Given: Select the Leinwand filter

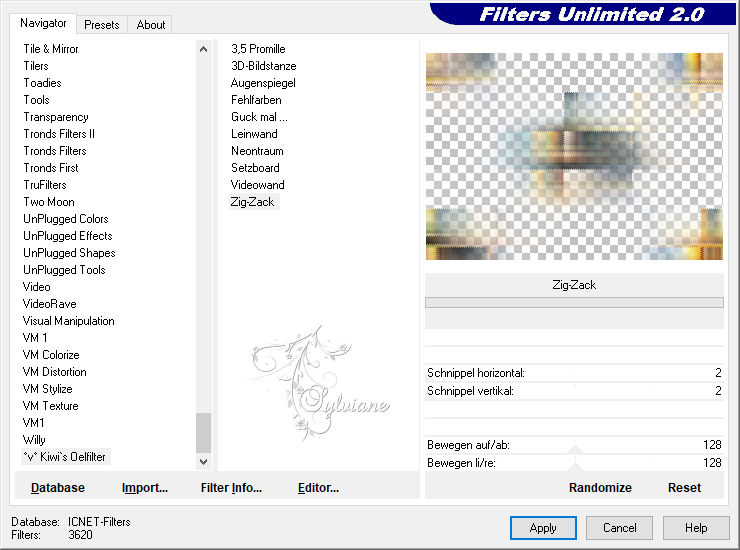Looking at the screenshot, I should click(x=254, y=134).
